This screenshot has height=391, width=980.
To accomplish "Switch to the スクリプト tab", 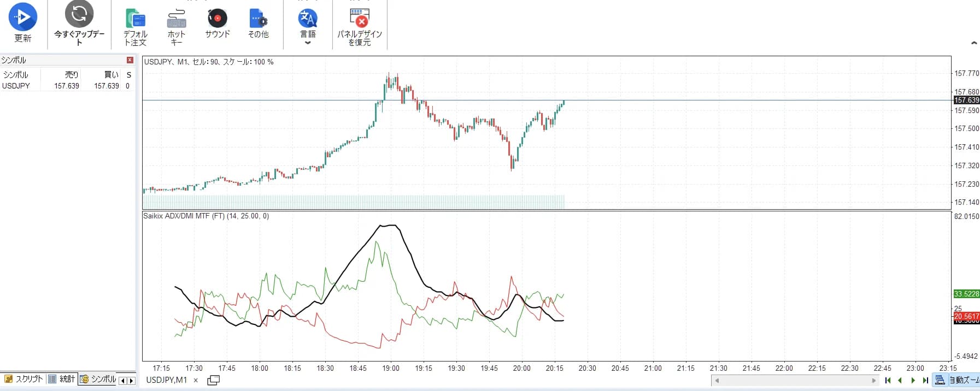I will 24,379.
